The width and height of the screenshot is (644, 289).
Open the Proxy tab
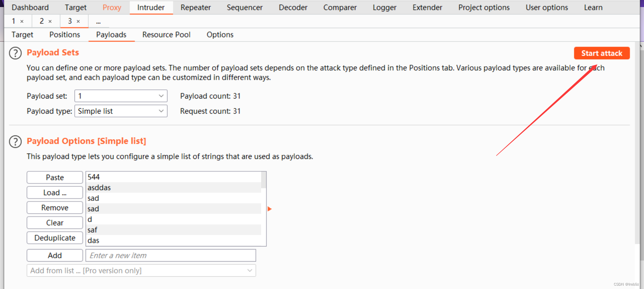(x=112, y=7)
